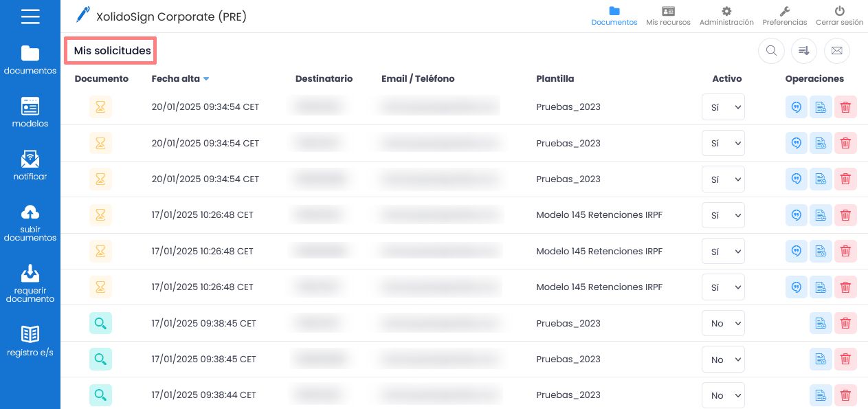
Task: Click hourglass pending icon in first row
Action: pos(100,107)
